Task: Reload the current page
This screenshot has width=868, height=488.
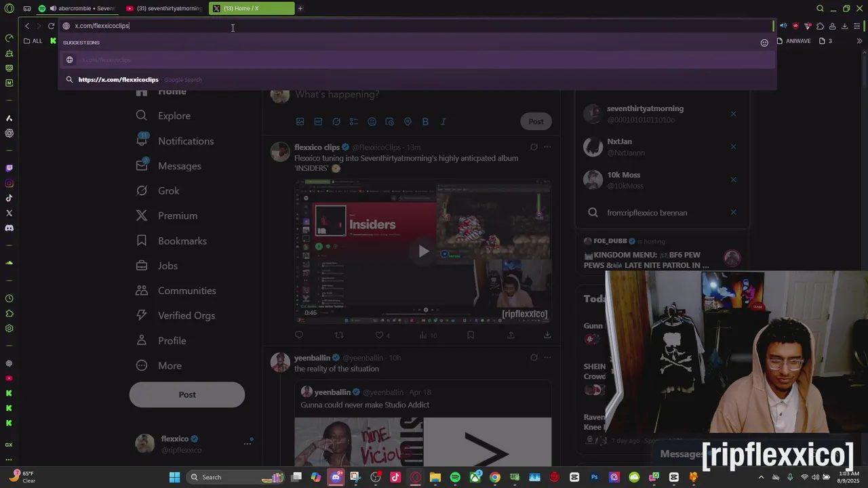Action: coord(51,26)
